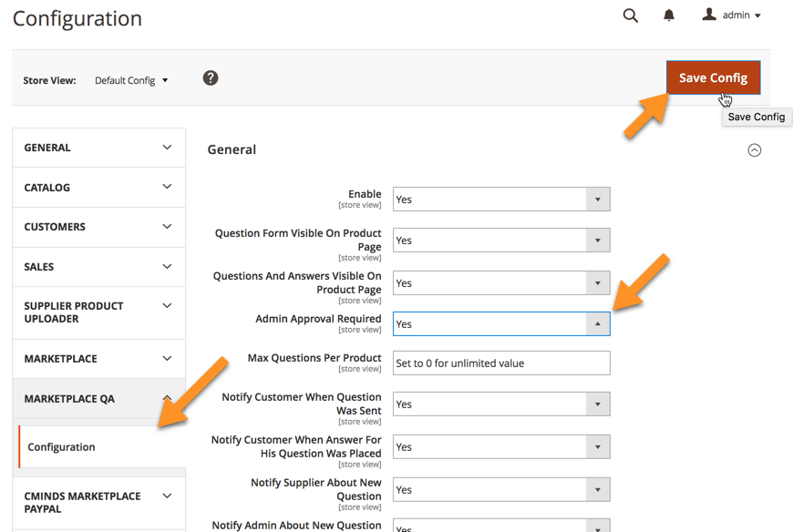Open the Enable dropdown

click(x=500, y=199)
